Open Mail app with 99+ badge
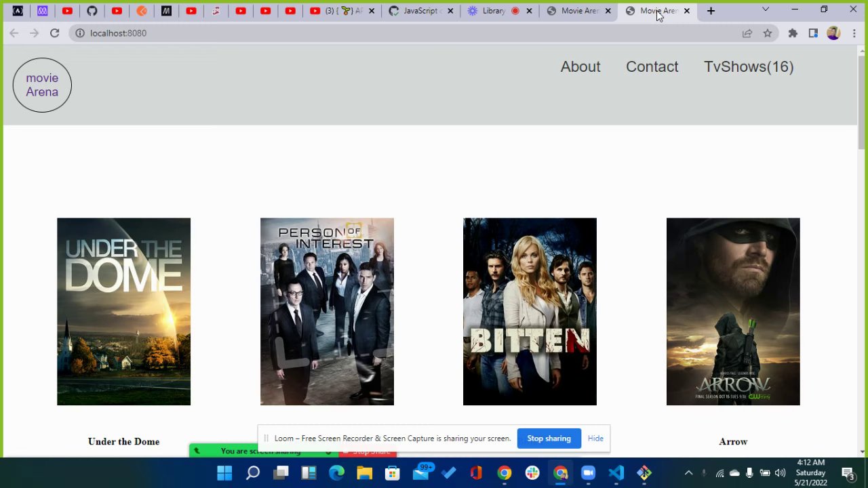 click(x=422, y=472)
